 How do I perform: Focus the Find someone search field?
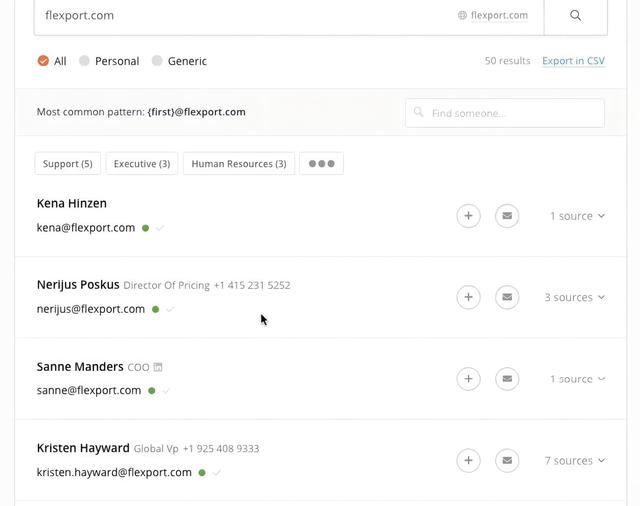coord(505,113)
